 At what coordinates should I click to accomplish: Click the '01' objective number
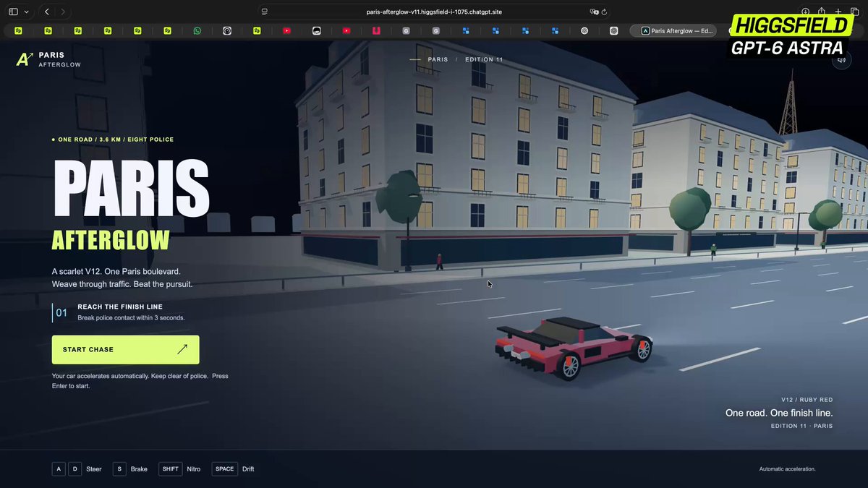coord(62,313)
